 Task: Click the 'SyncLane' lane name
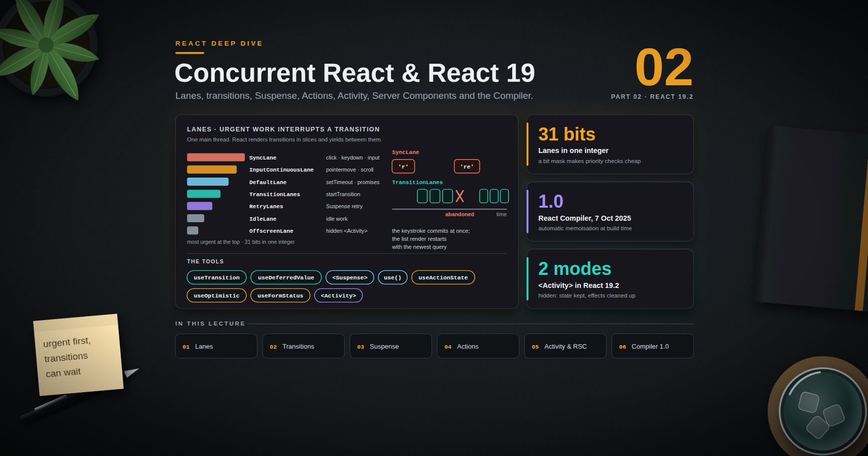click(x=263, y=158)
